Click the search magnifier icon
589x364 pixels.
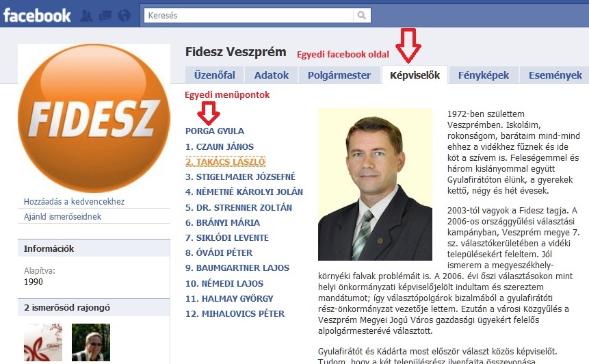362,16
